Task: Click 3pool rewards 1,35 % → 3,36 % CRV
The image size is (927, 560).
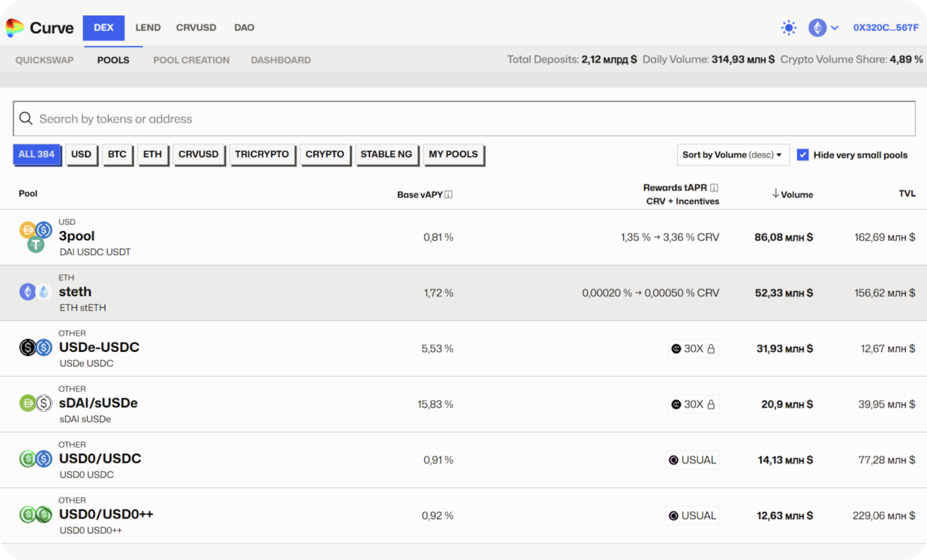Action: 670,237
